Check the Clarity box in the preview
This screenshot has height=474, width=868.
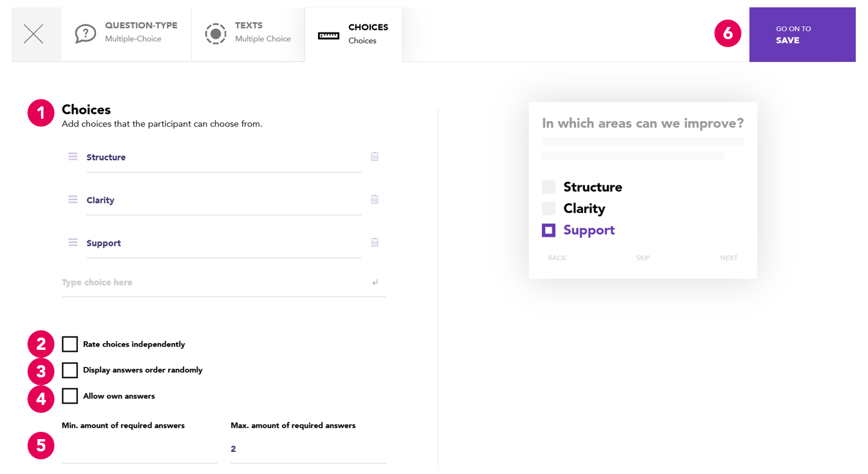point(549,209)
